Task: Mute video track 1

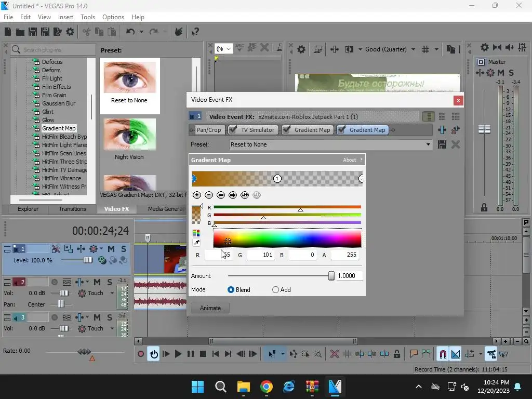Action: (111, 249)
